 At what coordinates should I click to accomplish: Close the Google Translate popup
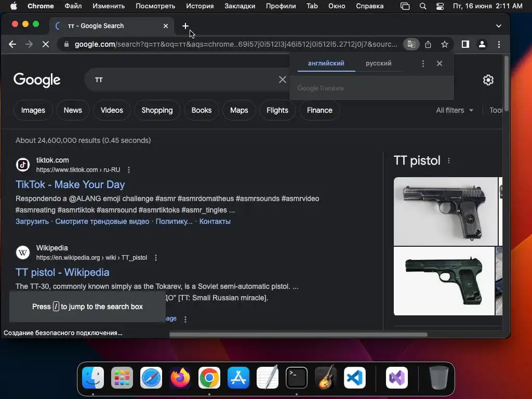click(x=440, y=63)
